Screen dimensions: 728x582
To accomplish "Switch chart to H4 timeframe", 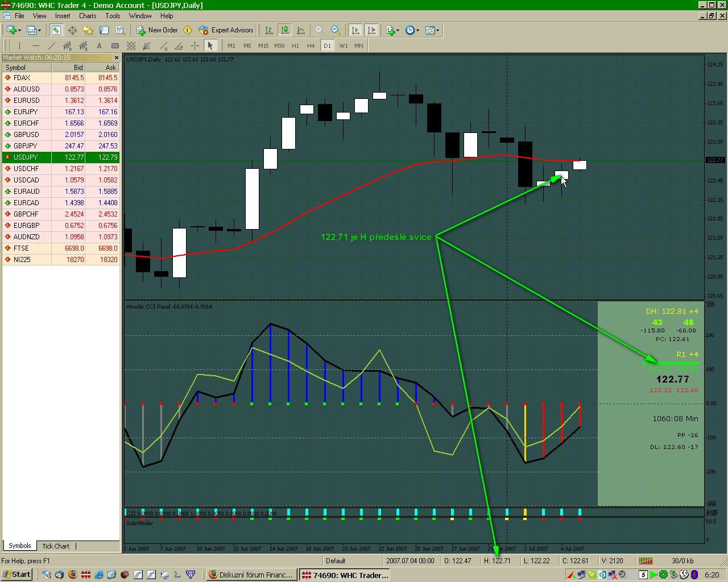I will pos(311,45).
